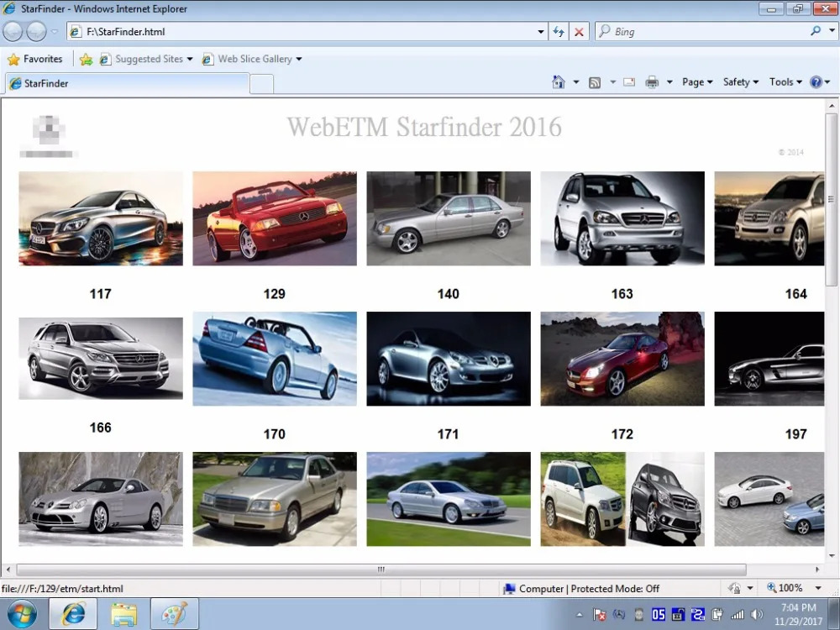The height and width of the screenshot is (630, 840).
Task: Select the StarFinder browser tab
Action: tap(128, 83)
